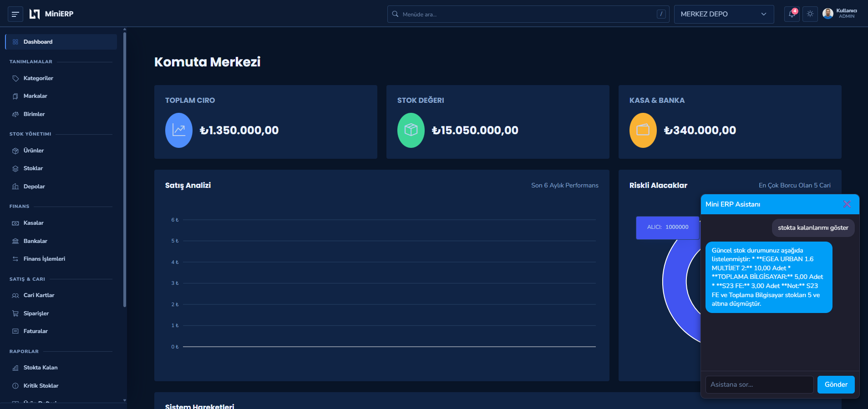Click the Kasalar cash icon
The image size is (868, 409).
tap(15, 223)
